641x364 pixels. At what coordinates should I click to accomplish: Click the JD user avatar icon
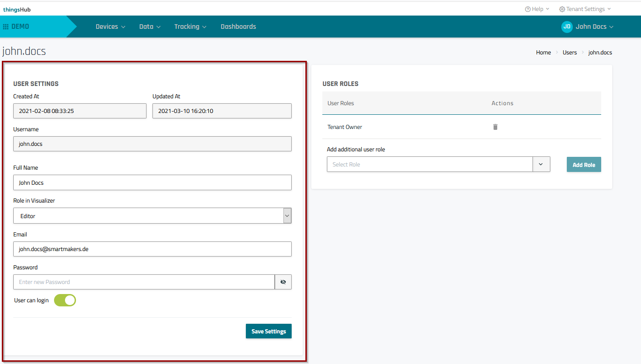click(567, 27)
